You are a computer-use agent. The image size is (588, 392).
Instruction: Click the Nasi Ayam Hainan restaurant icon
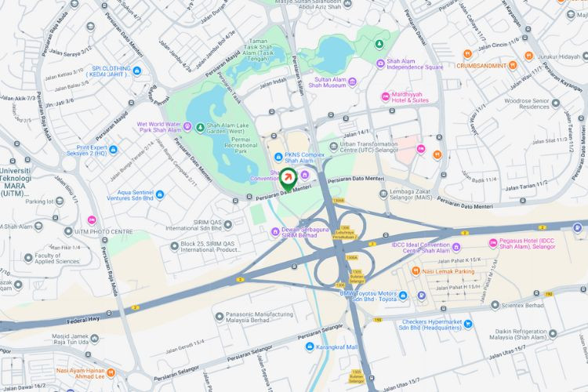(x=111, y=373)
